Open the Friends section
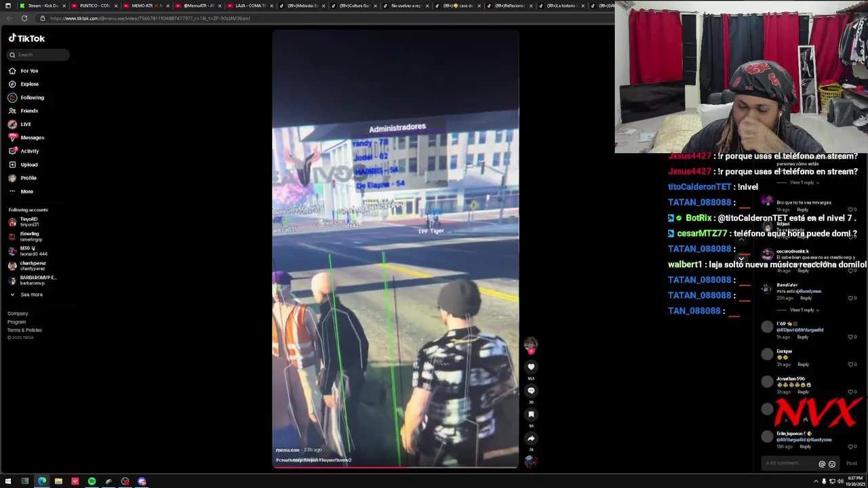Image resolution: width=868 pixels, height=488 pixels. coord(24,110)
